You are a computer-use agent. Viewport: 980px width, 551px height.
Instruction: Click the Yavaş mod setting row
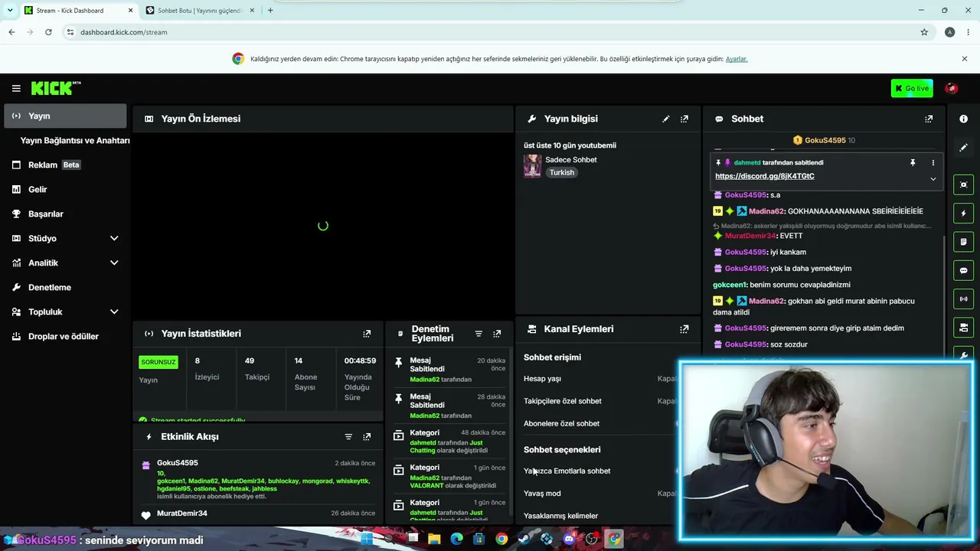point(601,494)
